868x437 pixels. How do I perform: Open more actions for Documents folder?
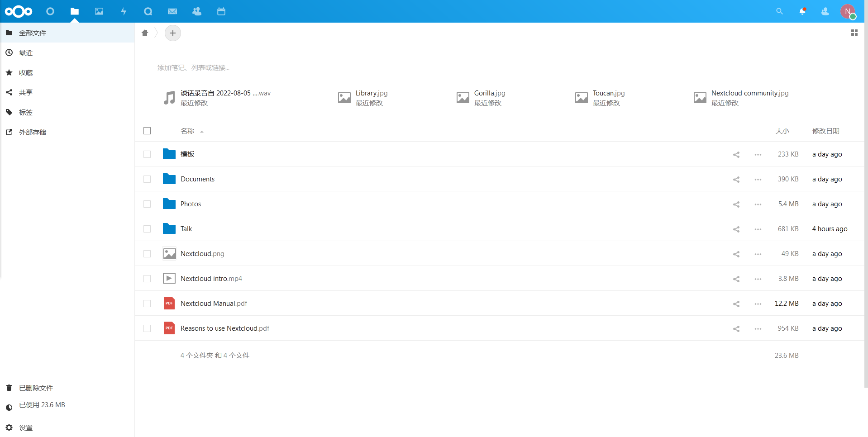coord(758,180)
